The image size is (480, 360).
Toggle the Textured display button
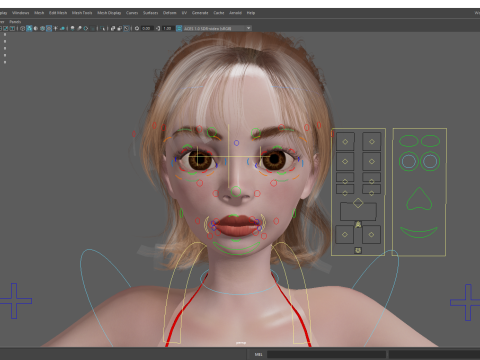pyautogui.click(x=49, y=28)
